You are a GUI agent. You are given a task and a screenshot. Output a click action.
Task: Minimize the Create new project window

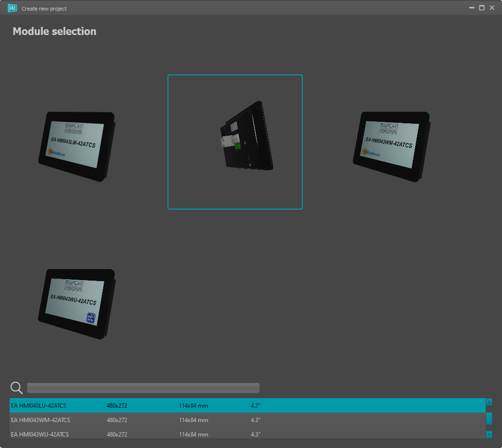pyautogui.click(x=472, y=8)
